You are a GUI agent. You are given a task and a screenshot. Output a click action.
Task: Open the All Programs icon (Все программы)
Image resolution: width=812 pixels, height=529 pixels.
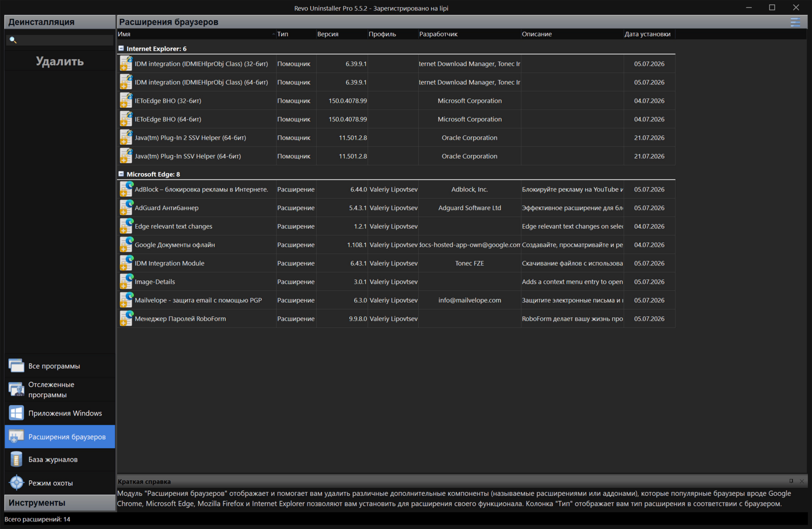click(16, 366)
